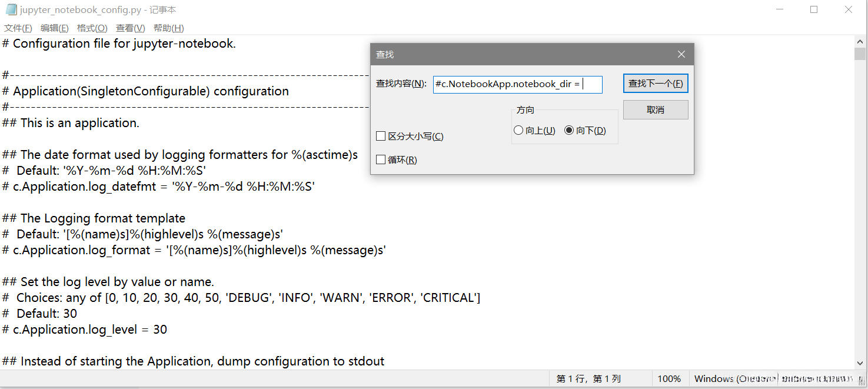Enable the 循环 wrap around checkbox
Viewport: 868px width, 389px height.
tap(381, 160)
